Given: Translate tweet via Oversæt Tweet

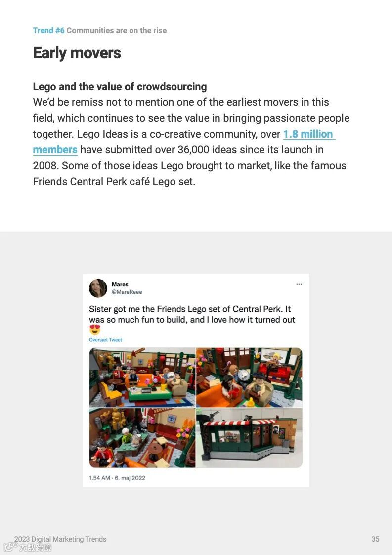Looking at the screenshot, I should (x=105, y=340).
